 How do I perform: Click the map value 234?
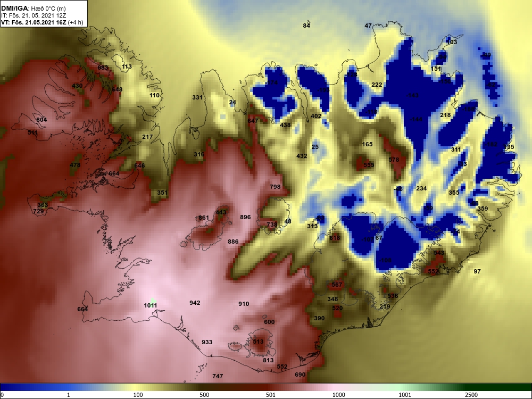point(421,188)
